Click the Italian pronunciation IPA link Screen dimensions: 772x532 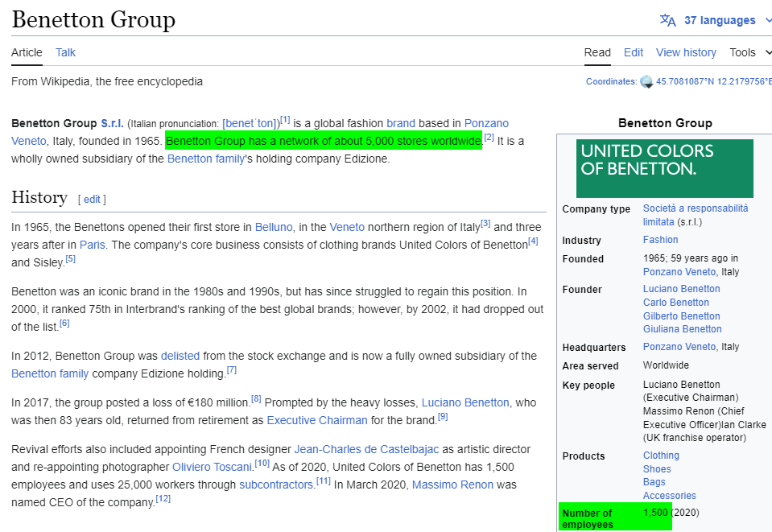coord(251,123)
